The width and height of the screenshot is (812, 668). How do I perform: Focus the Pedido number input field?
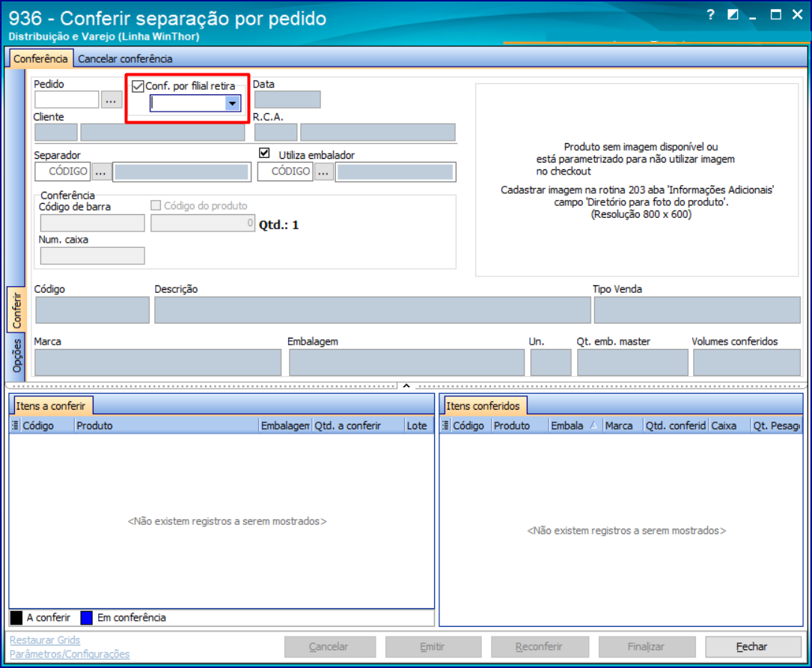click(x=67, y=100)
